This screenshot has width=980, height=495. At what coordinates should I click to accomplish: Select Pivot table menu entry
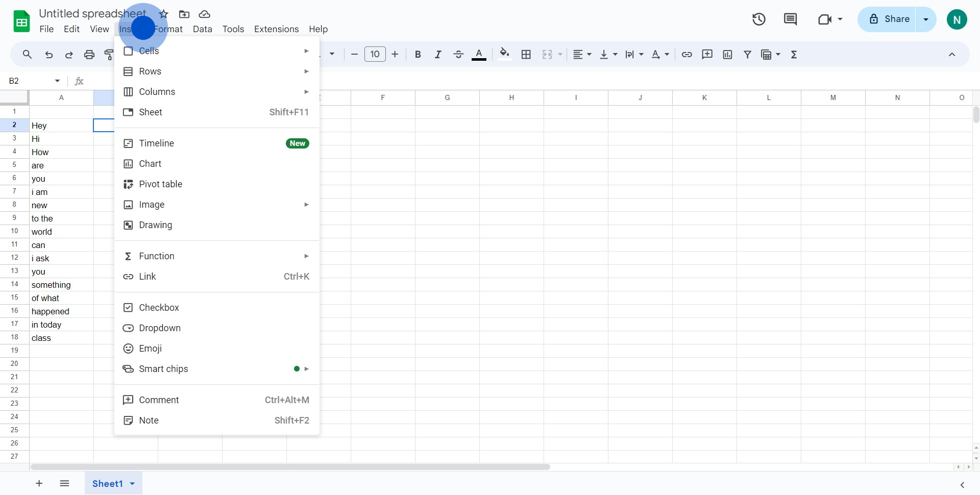coord(160,184)
